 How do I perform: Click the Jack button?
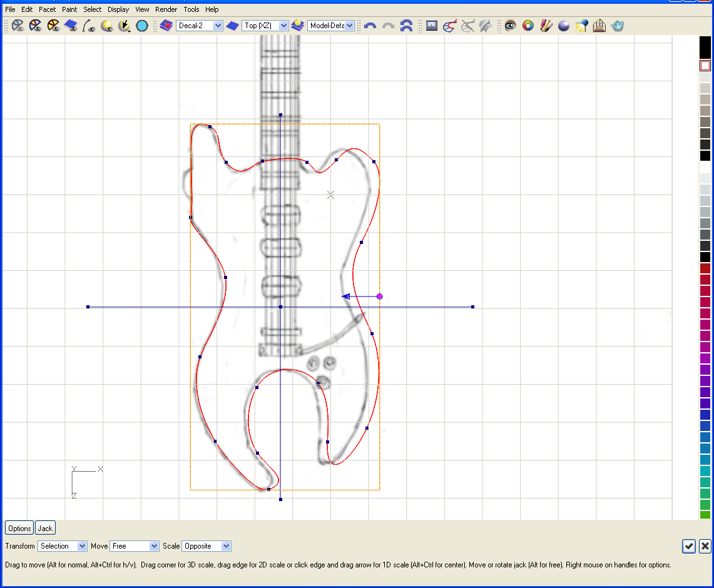point(45,529)
